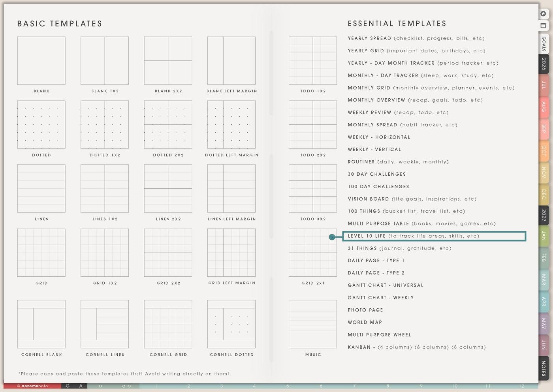Select the GRID LEFT MARGIN template thumbnail
The width and height of the screenshot is (553, 392).
231,253
